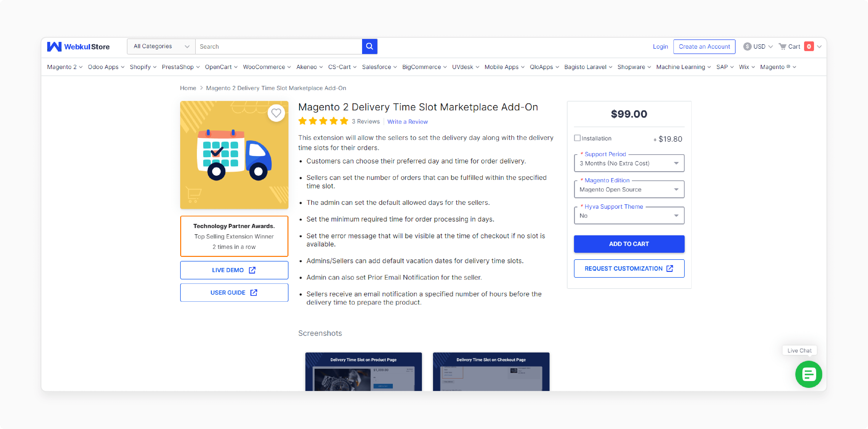Go to Home breadcrumb
The image size is (868, 429).
click(188, 88)
